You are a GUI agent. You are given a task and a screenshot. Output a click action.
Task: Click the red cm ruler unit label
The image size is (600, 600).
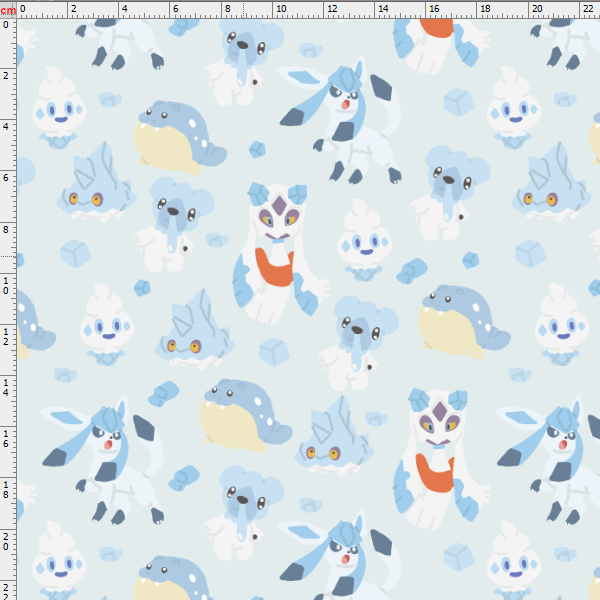click(x=7, y=8)
